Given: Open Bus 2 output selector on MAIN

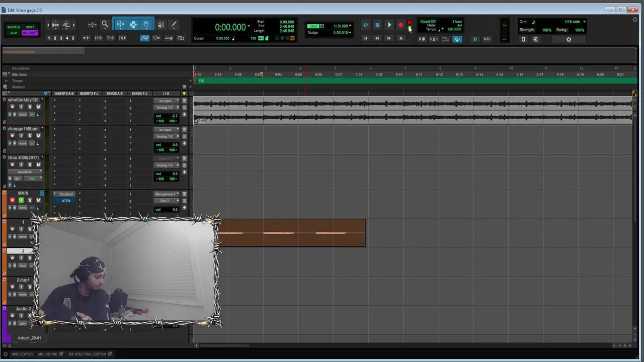Looking at the screenshot, I should click(167, 201).
